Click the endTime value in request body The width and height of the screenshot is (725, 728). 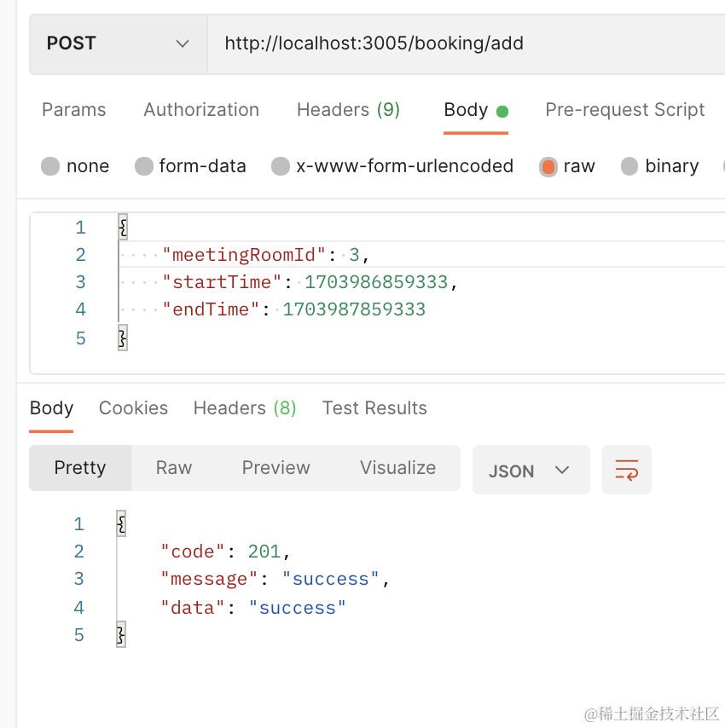click(x=354, y=309)
